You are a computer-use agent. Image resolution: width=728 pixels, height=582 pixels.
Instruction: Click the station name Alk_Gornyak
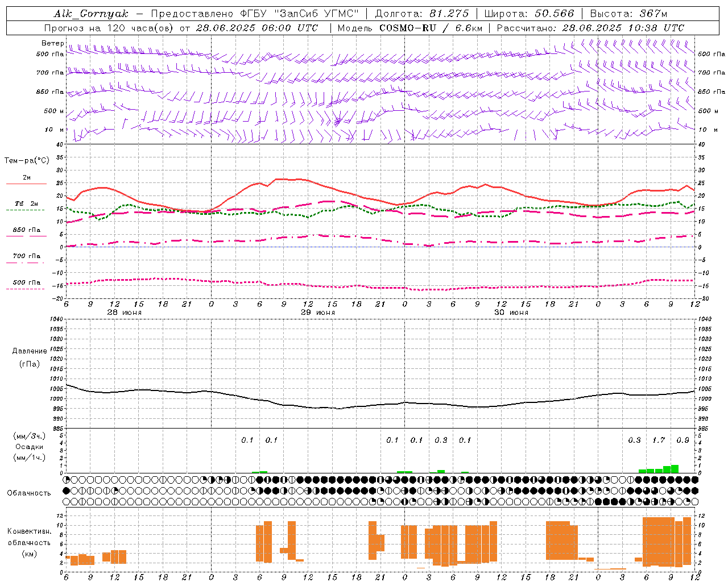tap(92, 14)
